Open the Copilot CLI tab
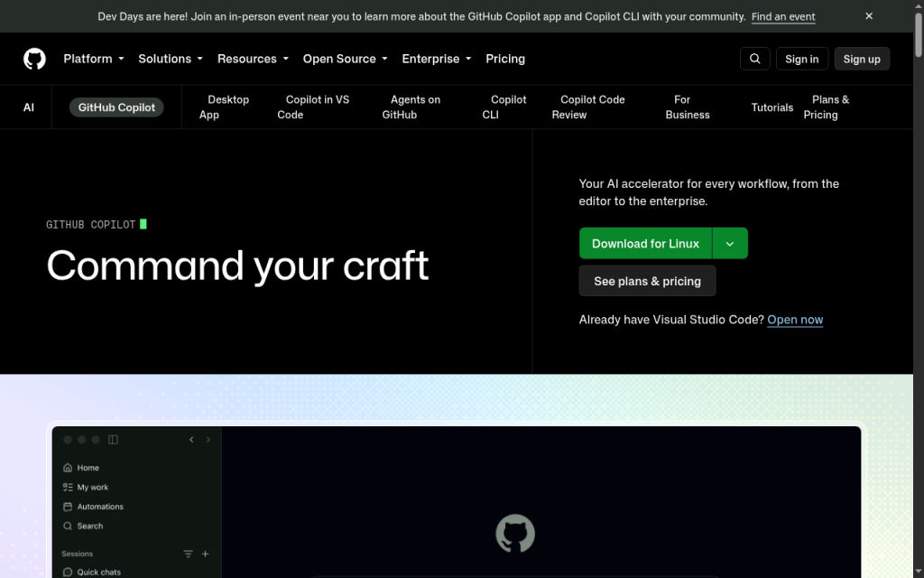The image size is (924, 578). [x=504, y=107]
